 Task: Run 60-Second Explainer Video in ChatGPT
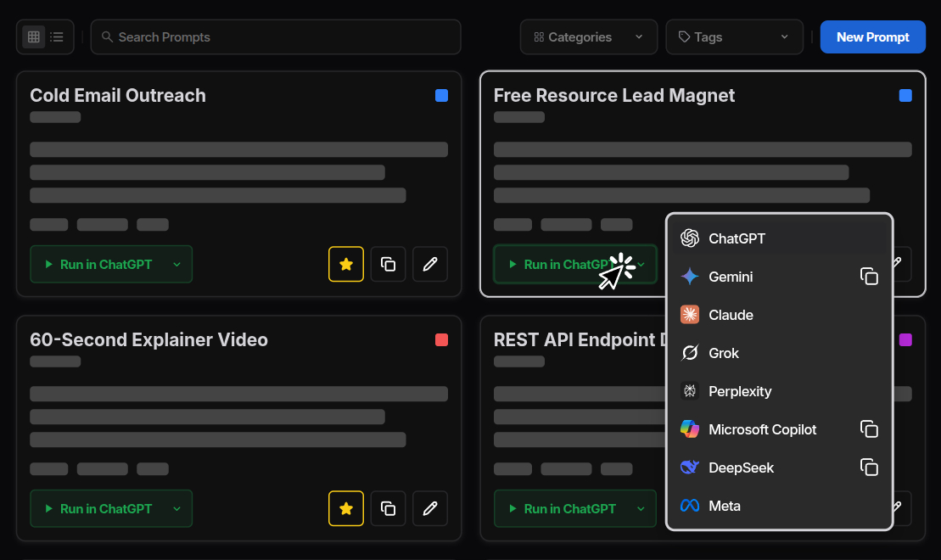click(105, 508)
